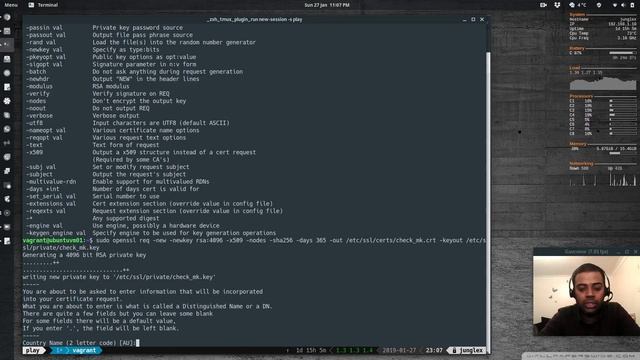Open the Menu button in the top panel
This screenshot has height=360, width=640.
[11, 5]
